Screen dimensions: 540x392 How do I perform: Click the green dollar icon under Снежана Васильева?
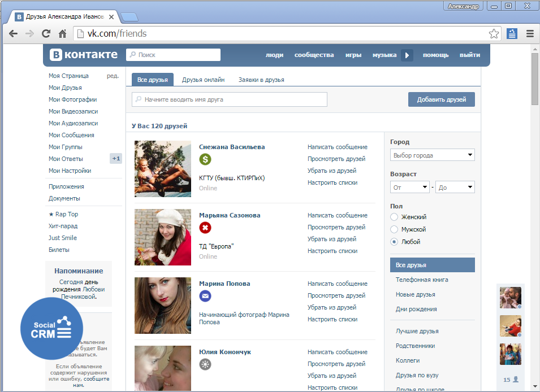click(x=205, y=159)
